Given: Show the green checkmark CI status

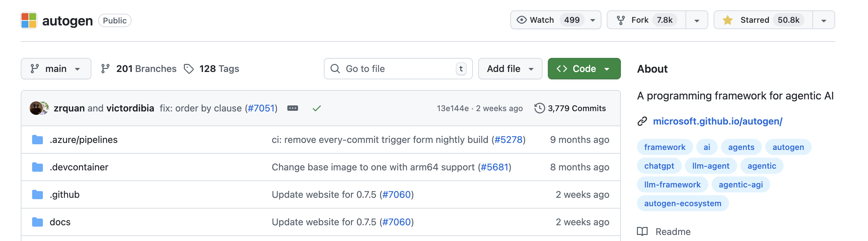Looking at the screenshot, I should coord(316,108).
